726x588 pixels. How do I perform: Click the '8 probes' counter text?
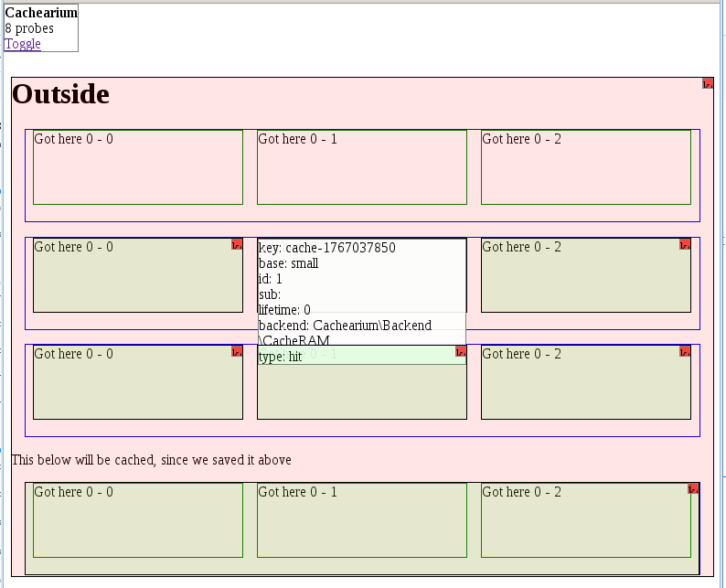[29, 28]
